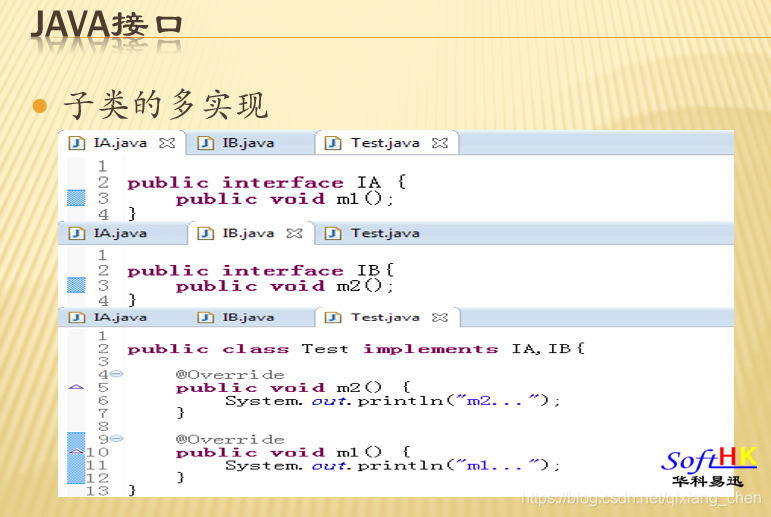The height and width of the screenshot is (517, 771).
Task: Click the code line 'public interface IA {'
Action: pyautogui.click(x=267, y=182)
